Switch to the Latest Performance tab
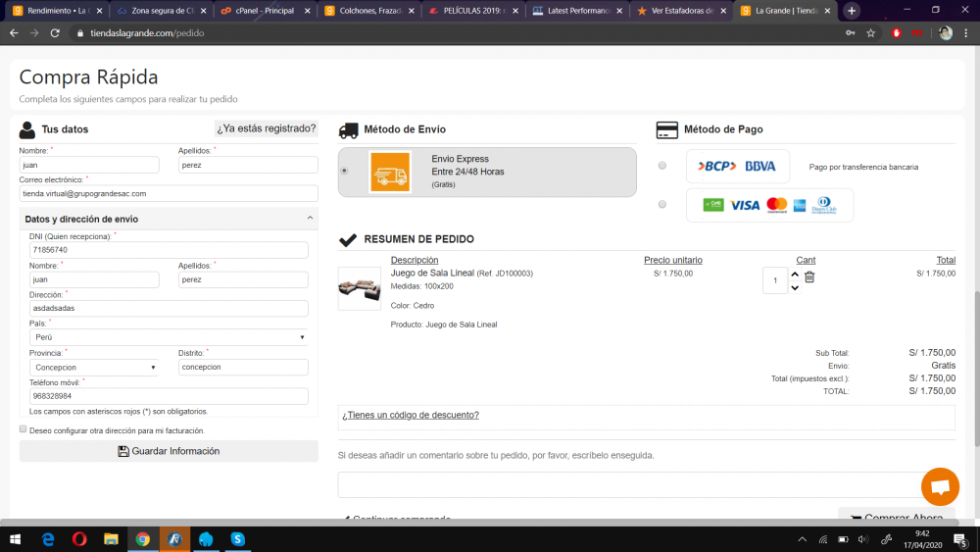The image size is (980, 552). 577,11
